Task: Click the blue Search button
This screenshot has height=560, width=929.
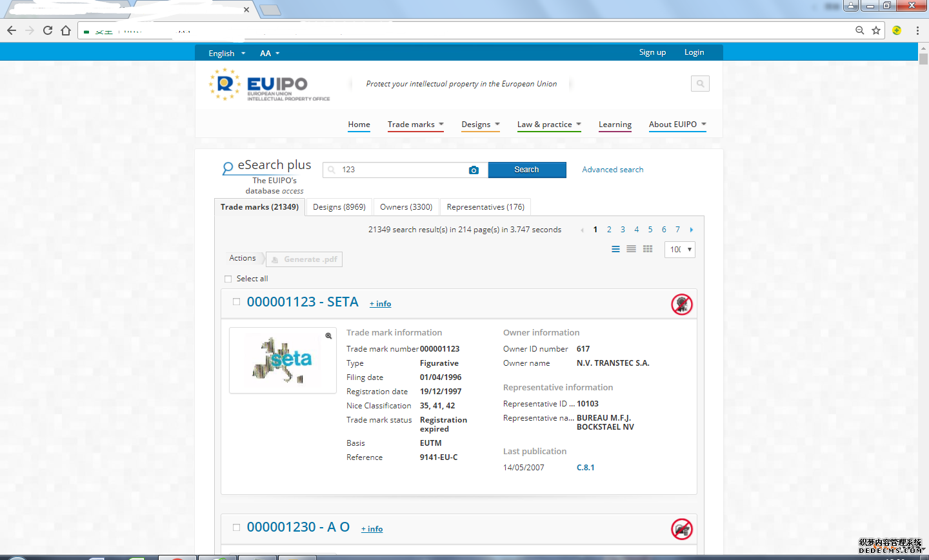Action: click(526, 170)
